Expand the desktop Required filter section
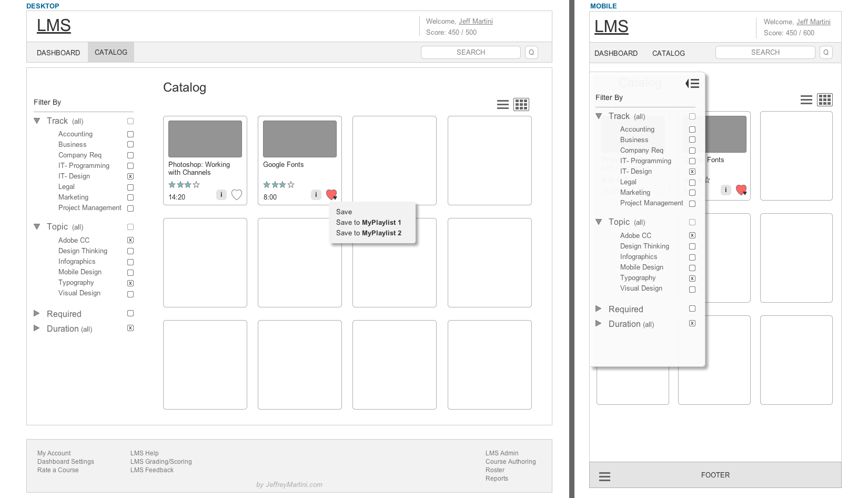Screen dimensions: 868x498 point(37,314)
